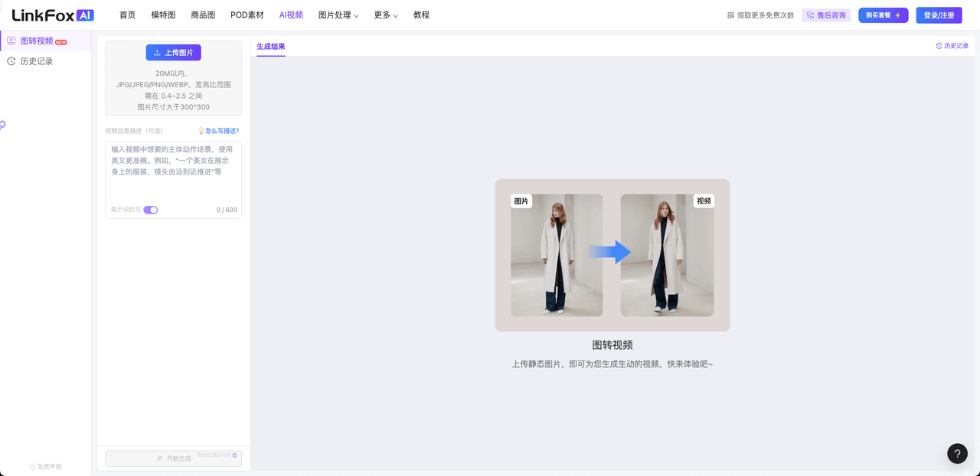Click the 购买套餐 button
The width and height of the screenshot is (980, 476).
click(x=883, y=15)
